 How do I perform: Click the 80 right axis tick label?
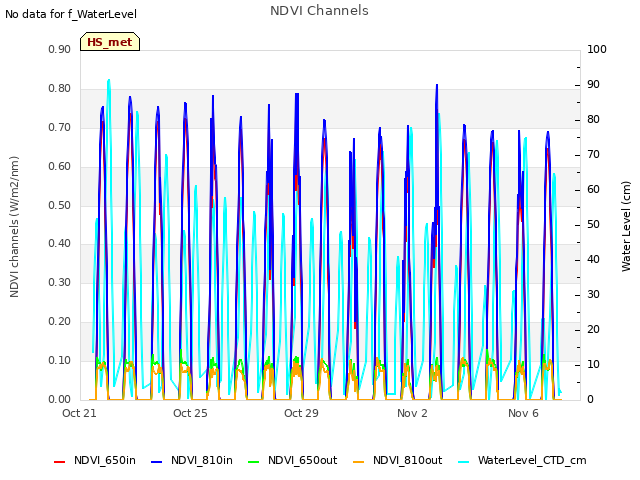pos(593,120)
